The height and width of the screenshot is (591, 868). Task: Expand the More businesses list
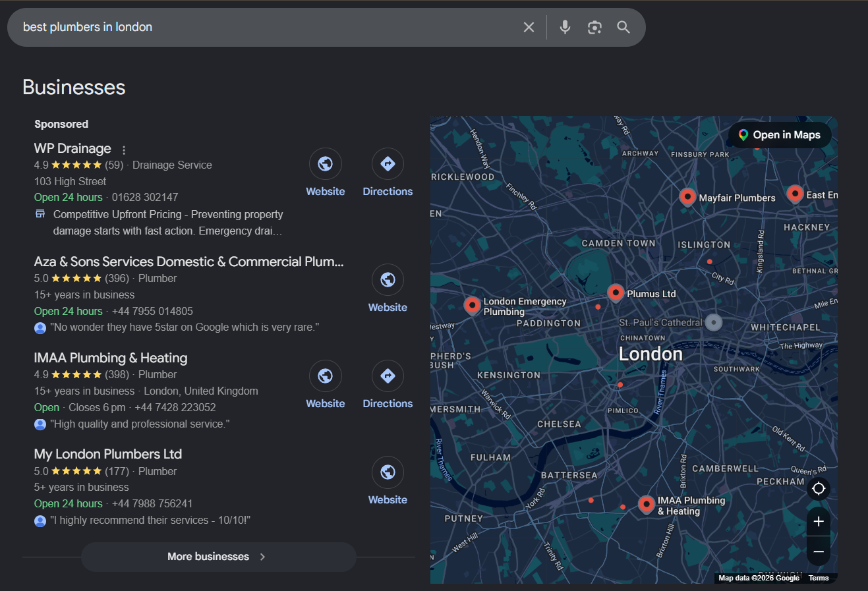[x=218, y=557]
